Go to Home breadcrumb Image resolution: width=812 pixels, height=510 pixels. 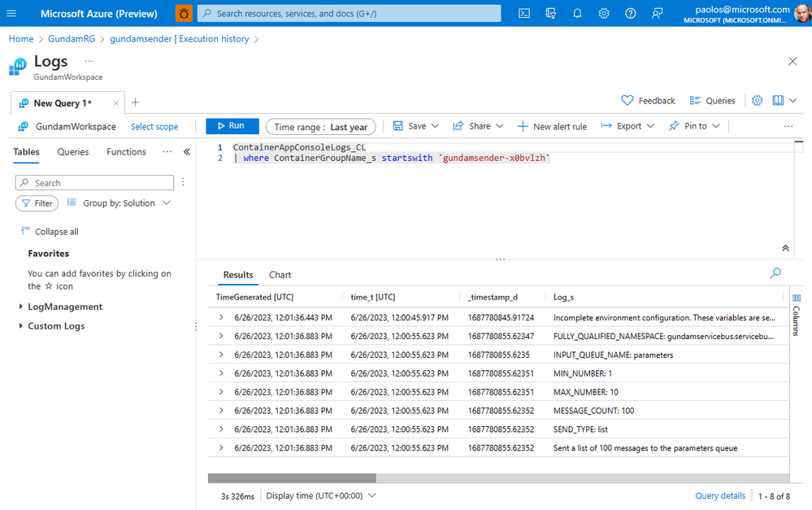point(21,39)
